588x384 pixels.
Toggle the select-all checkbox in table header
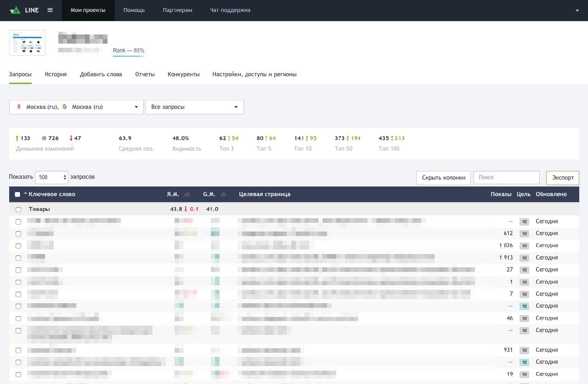pyautogui.click(x=17, y=194)
